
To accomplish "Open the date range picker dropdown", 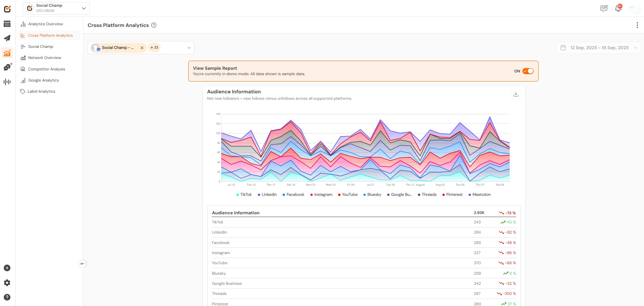I will pyautogui.click(x=599, y=48).
